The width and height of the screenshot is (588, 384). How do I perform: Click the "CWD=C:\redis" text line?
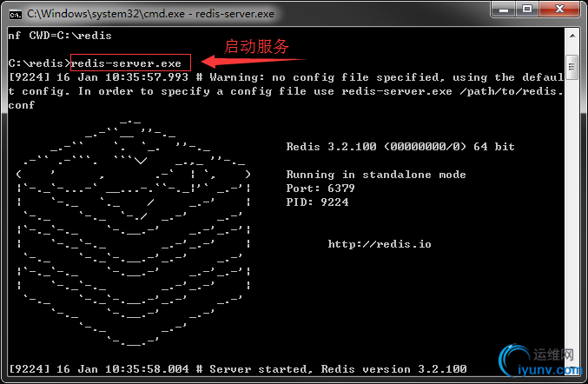pos(70,36)
